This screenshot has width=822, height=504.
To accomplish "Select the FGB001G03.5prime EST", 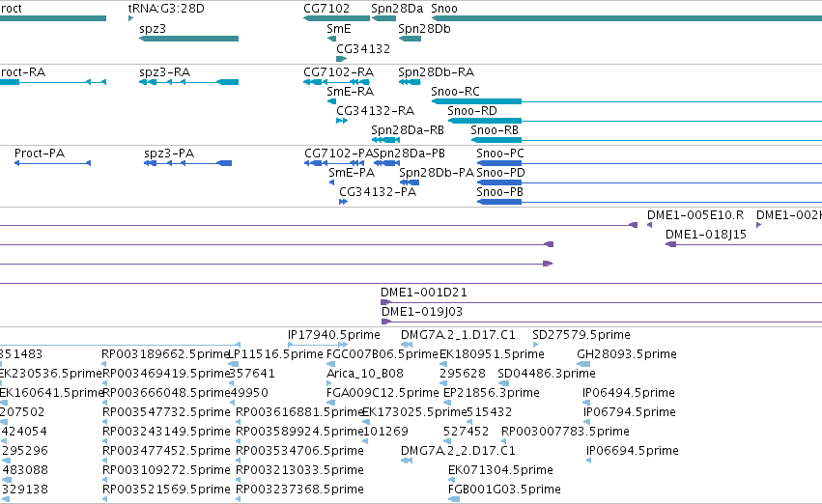I will [454, 499].
